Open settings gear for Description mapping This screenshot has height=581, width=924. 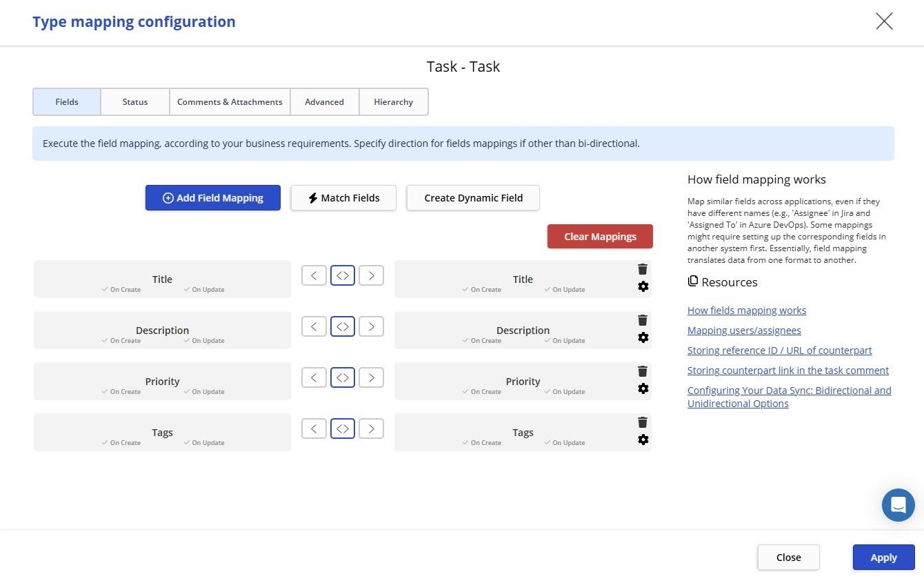coord(643,337)
